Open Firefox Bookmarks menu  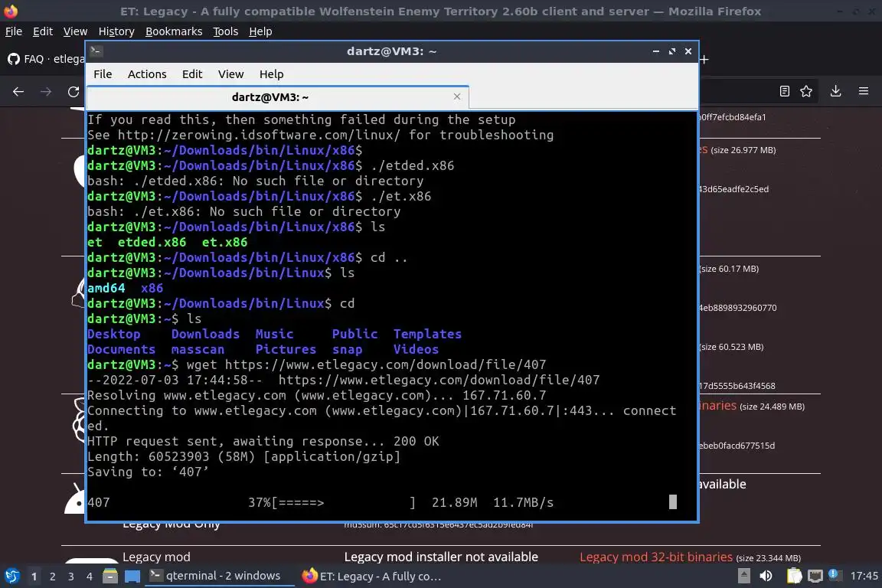tap(174, 31)
